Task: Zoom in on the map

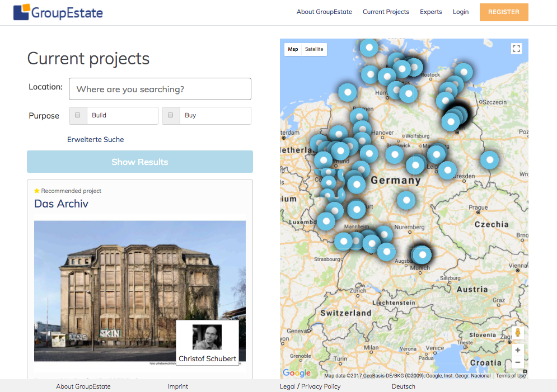Action: (518, 350)
